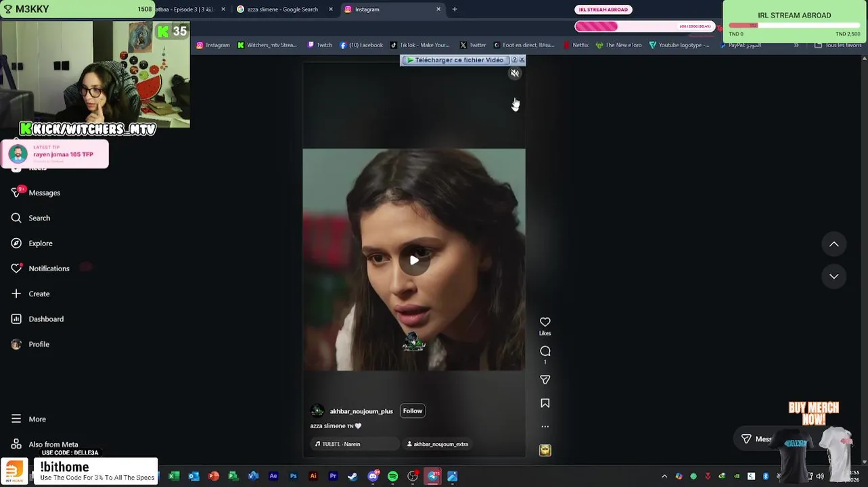
Task: Close the Google Search tab
Action: click(331, 9)
